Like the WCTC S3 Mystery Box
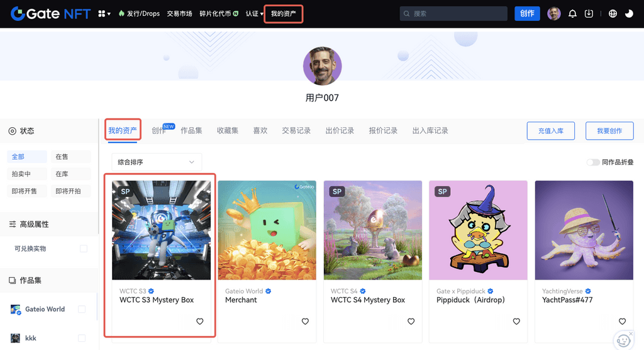The image size is (644, 350). pyautogui.click(x=200, y=322)
